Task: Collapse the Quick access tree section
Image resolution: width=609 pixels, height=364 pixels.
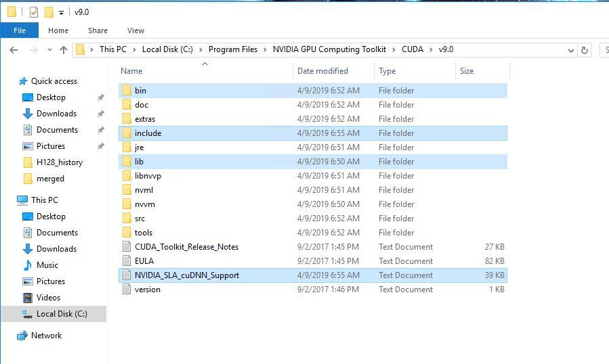Action: tap(9, 81)
